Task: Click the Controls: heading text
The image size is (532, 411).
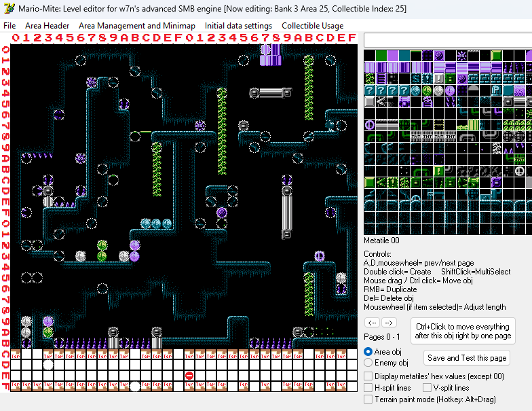Action: (377, 254)
